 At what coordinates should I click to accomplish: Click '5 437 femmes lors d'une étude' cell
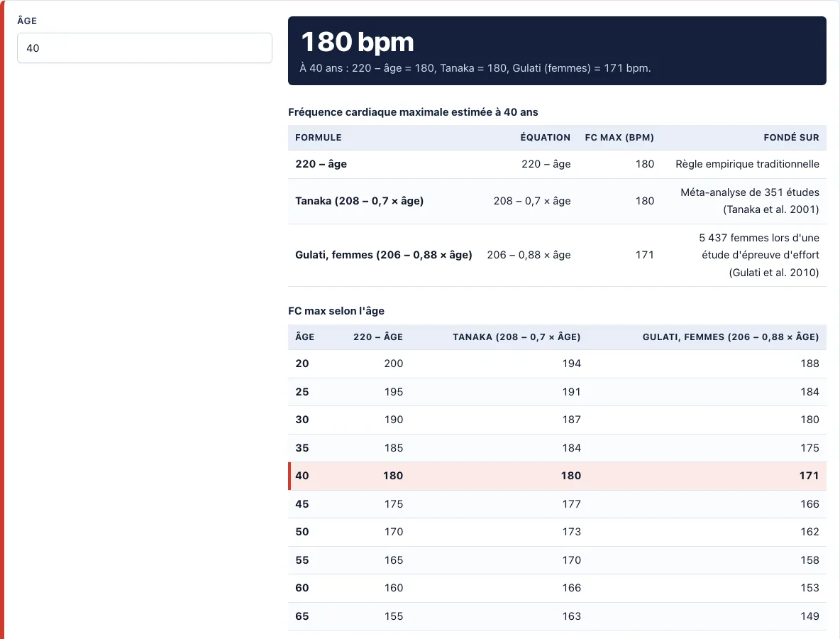(x=758, y=255)
